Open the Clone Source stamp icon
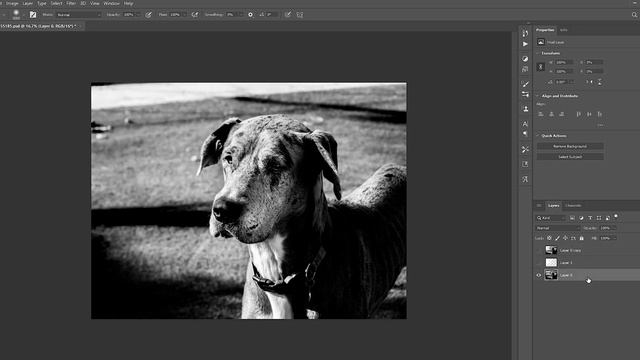Screen dimensions: 640x360 click(525, 109)
